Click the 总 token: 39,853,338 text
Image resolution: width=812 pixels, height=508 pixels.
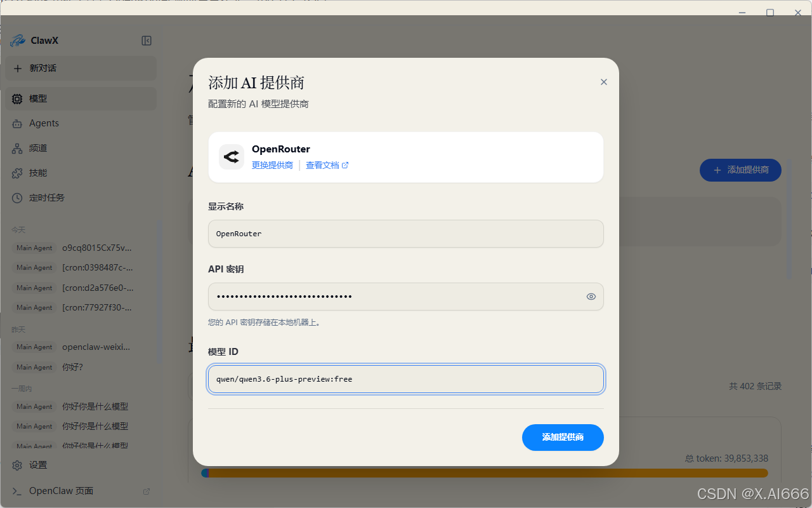click(727, 458)
